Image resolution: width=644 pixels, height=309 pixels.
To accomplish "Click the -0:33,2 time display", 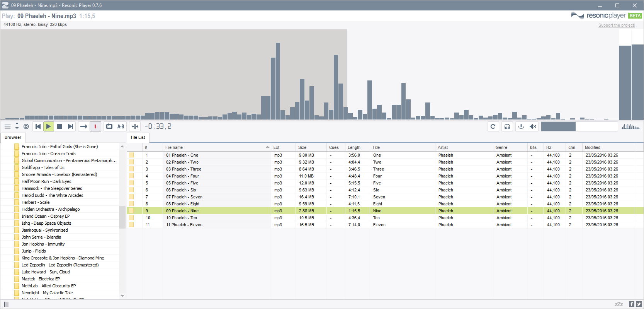I will click(158, 126).
